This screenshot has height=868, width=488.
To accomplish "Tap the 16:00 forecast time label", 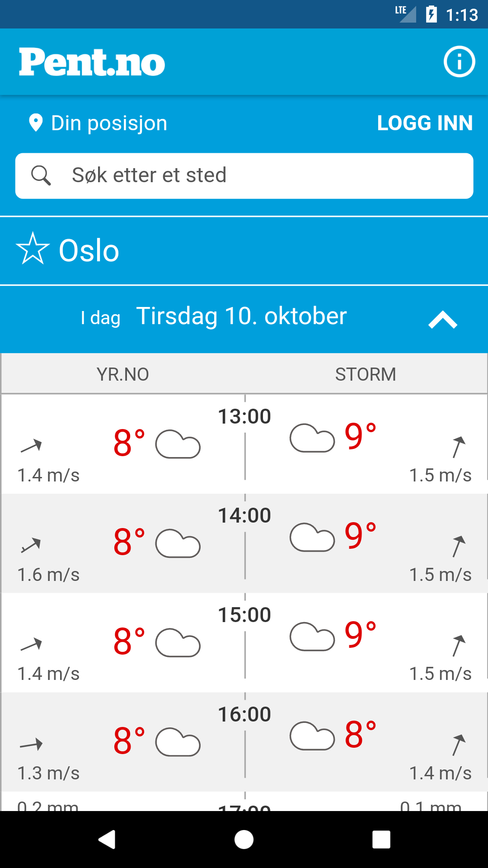I will tap(244, 714).
